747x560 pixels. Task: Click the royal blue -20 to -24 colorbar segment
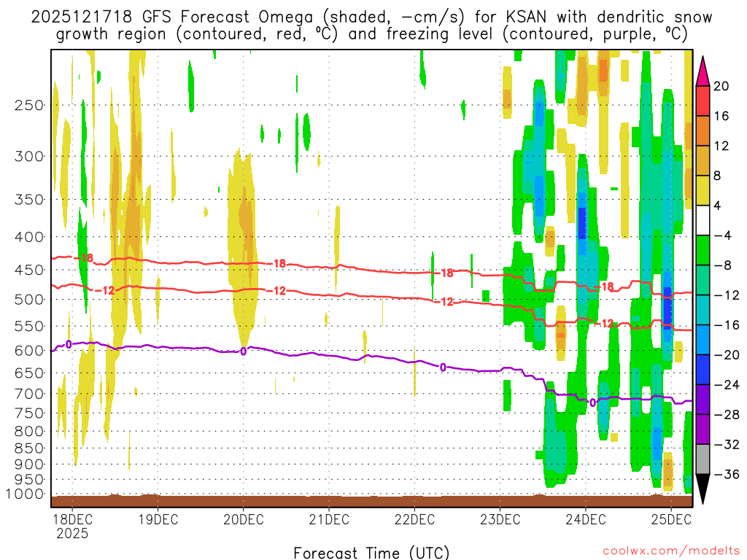703,370
